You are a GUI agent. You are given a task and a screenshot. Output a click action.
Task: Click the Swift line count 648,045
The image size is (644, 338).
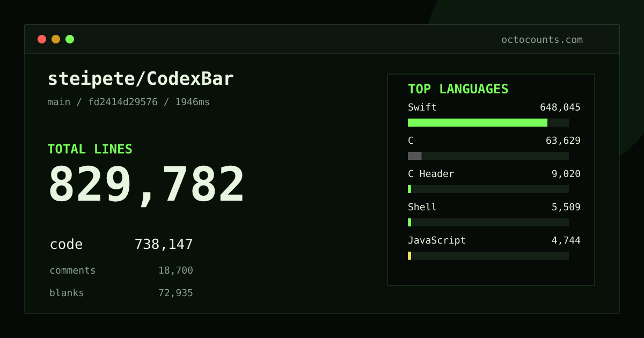pos(560,107)
